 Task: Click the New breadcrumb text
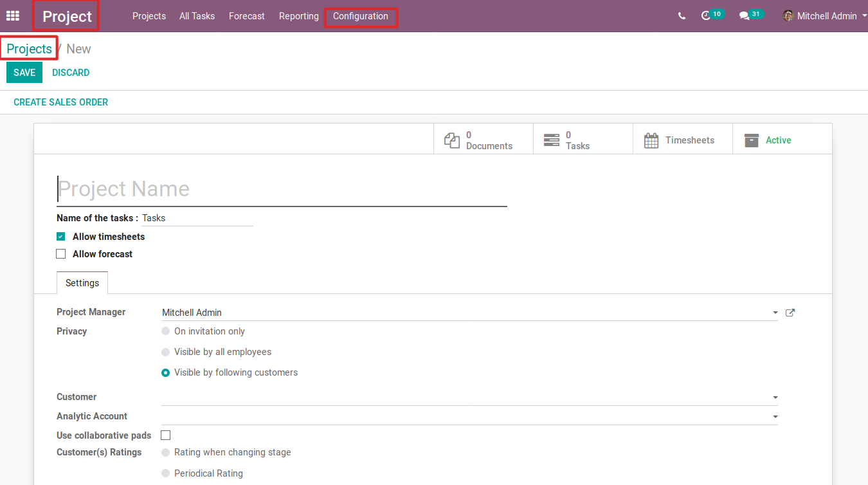78,49
